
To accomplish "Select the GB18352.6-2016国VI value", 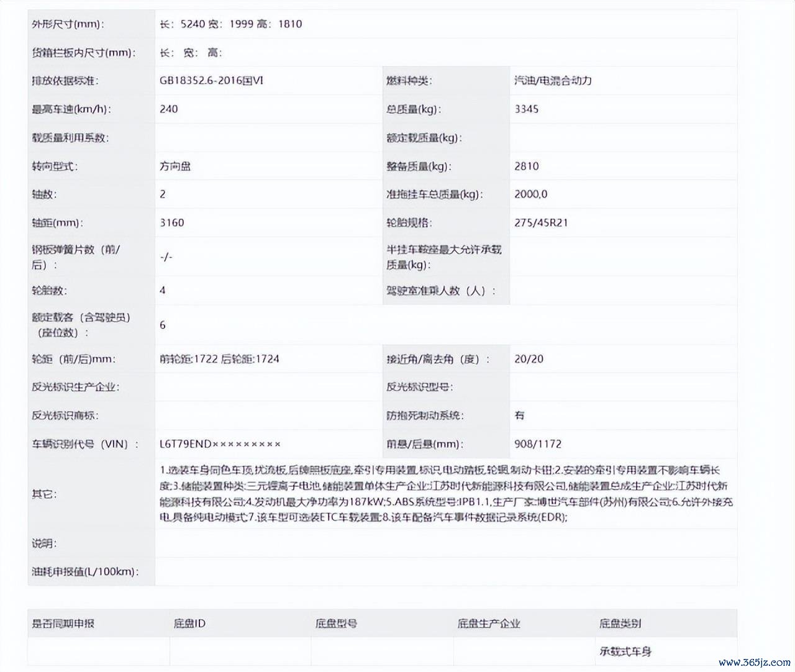I will 212,81.
